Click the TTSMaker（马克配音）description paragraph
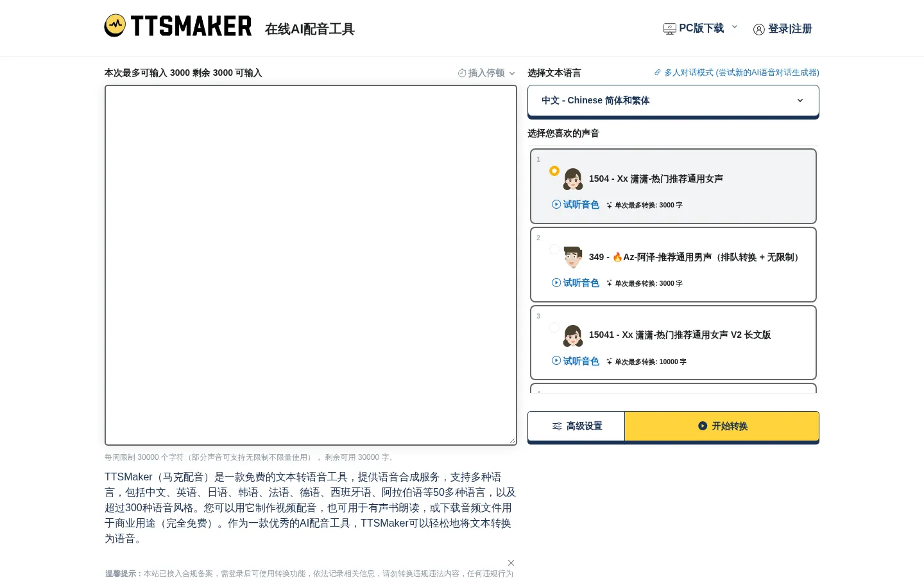The image size is (924, 578). (311, 507)
